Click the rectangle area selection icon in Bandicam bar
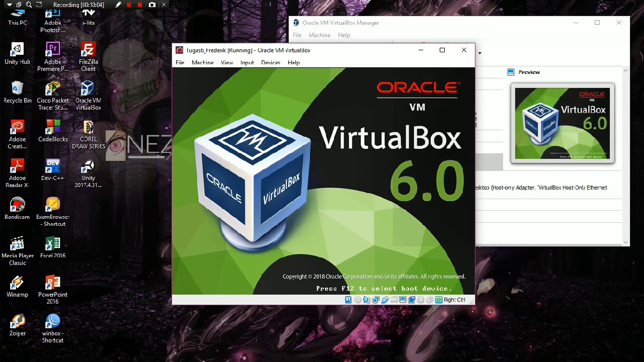The width and height of the screenshot is (644, 362). (x=39, y=5)
